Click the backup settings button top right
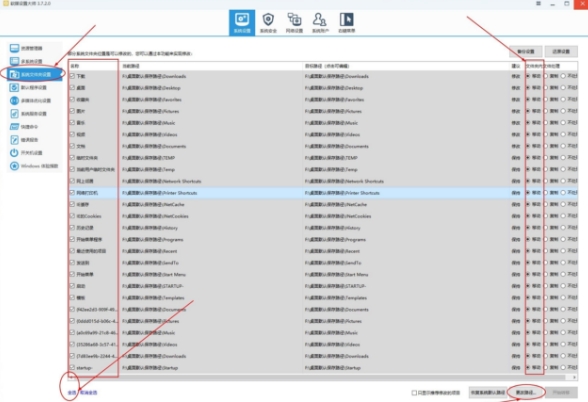 point(526,51)
